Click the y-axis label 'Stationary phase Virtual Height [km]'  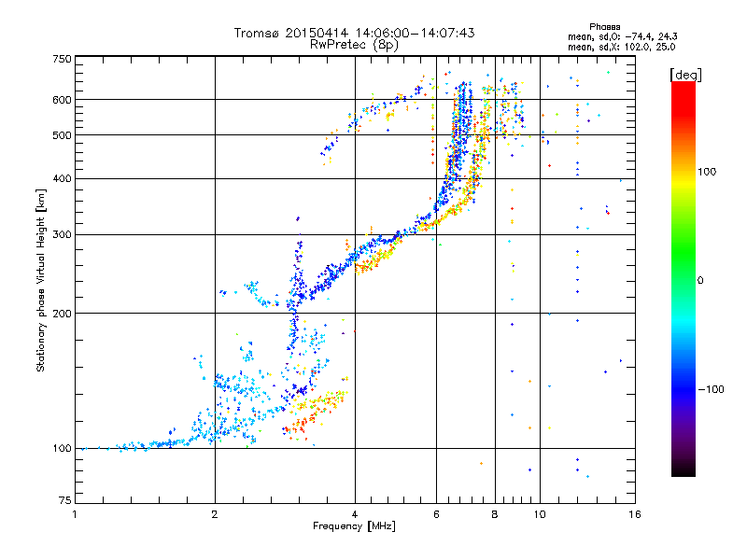click(41, 281)
